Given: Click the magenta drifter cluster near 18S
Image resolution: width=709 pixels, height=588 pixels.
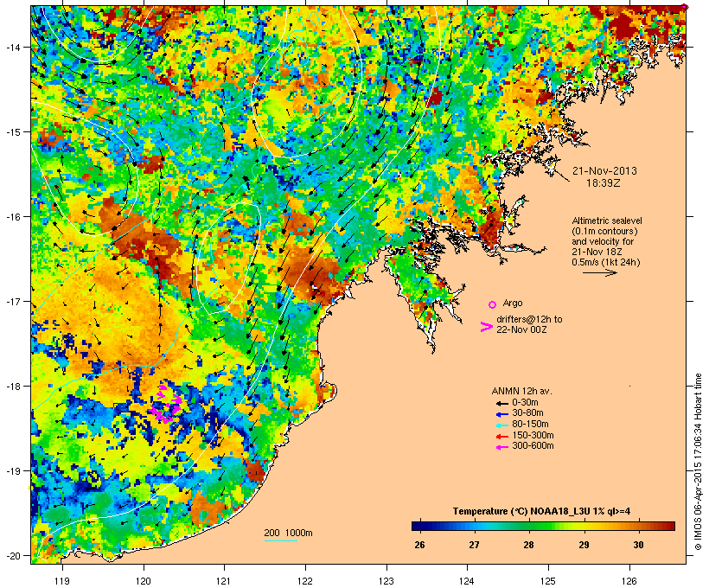Looking at the screenshot, I should coord(166,404).
